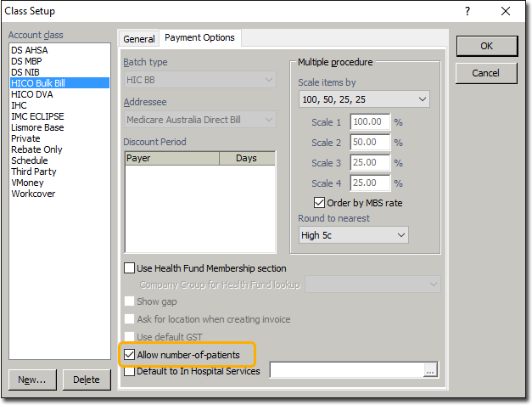Delete the selected account class

[x=87, y=380]
